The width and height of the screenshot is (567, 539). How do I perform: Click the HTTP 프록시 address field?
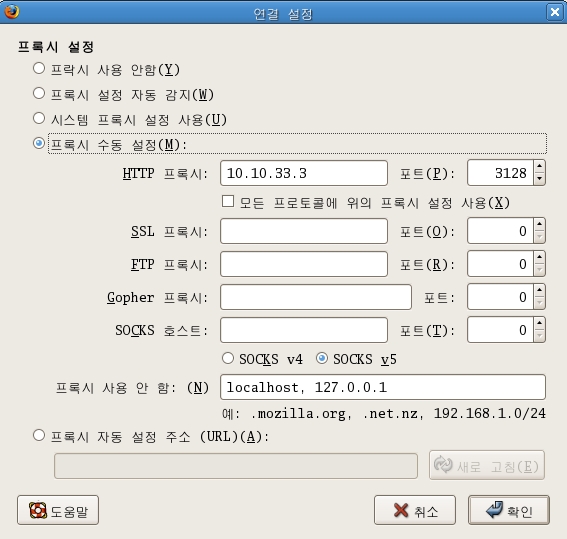pyautogui.click(x=304, y=173)
